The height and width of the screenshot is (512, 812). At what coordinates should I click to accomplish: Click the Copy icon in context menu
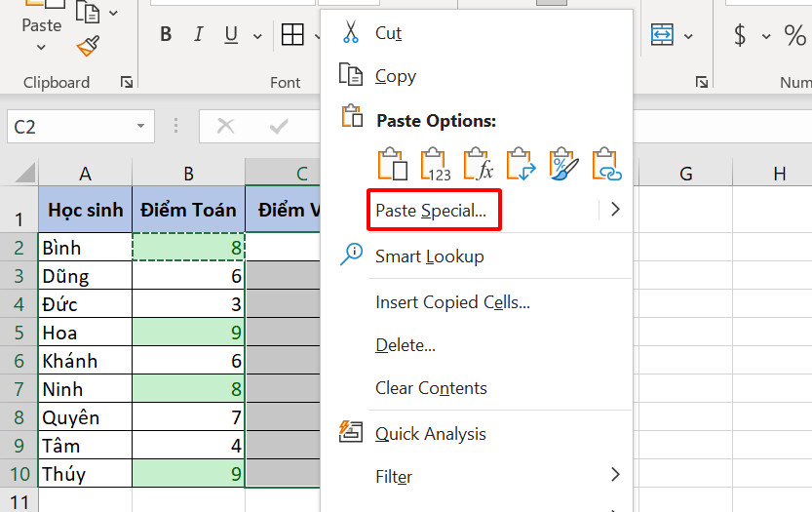(x=351, y=75)
